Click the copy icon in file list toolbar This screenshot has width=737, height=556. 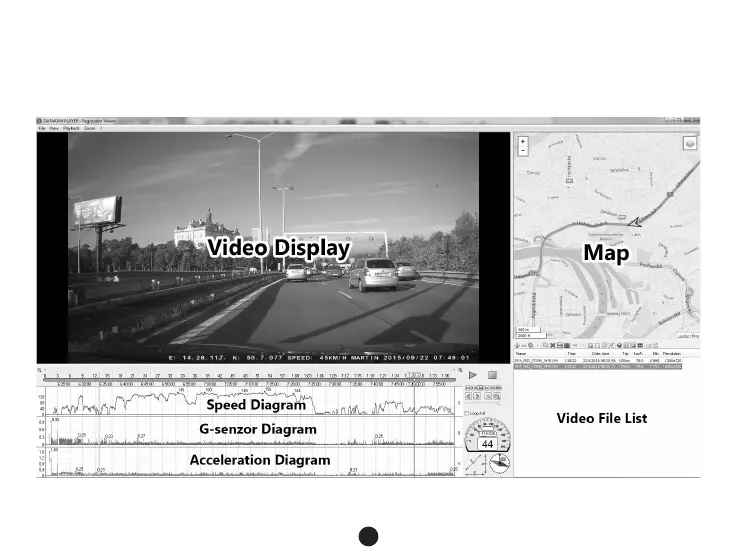545,345
